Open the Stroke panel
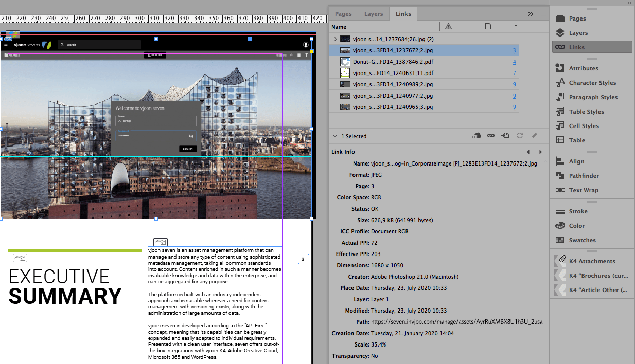This screenshot has height=364, width=635. [x=578, y=211]
